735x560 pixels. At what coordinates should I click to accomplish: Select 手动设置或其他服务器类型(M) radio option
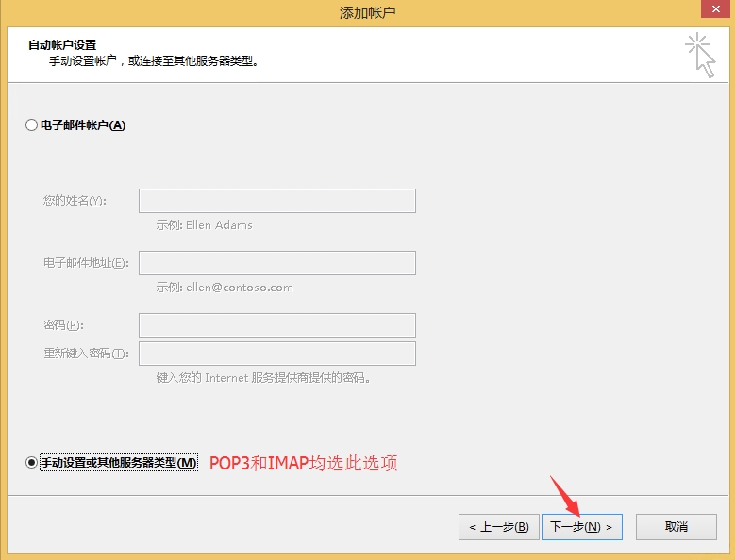click(x=31, y=463)
